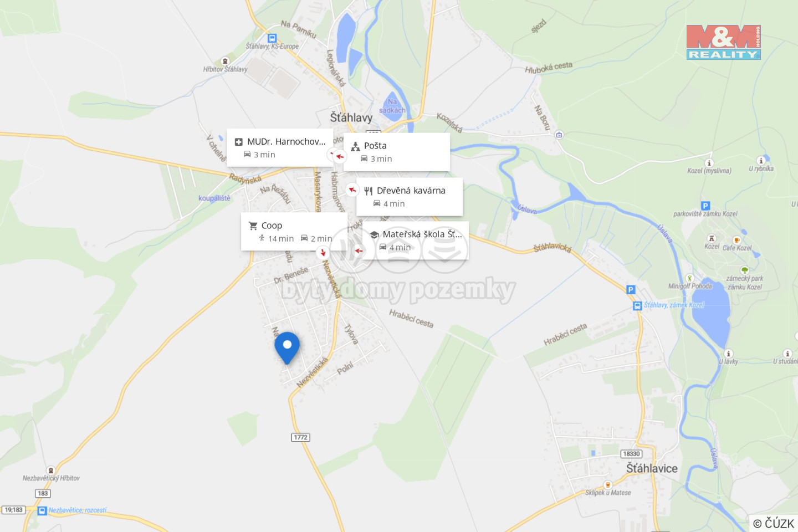Click the Šťáhlavy, zámek Kozel bus stop icon
This screenshot has height=532, width=798.
tap(637, 305)
